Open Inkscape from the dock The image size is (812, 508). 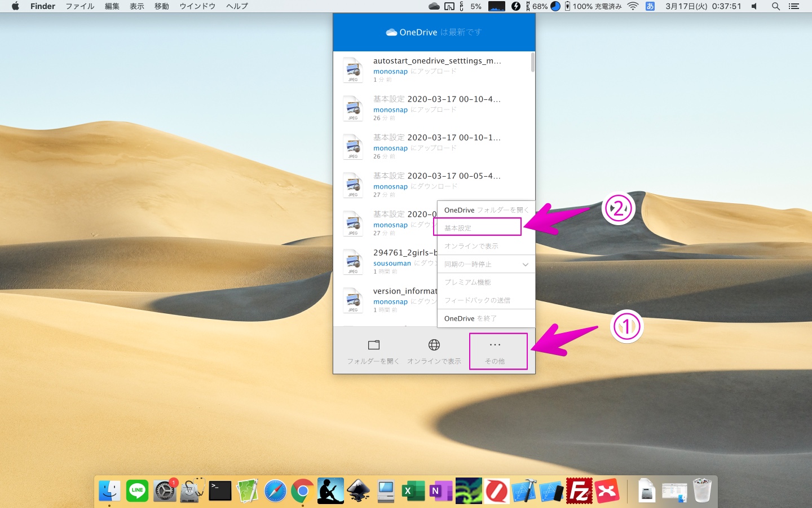tap(358, 491)
